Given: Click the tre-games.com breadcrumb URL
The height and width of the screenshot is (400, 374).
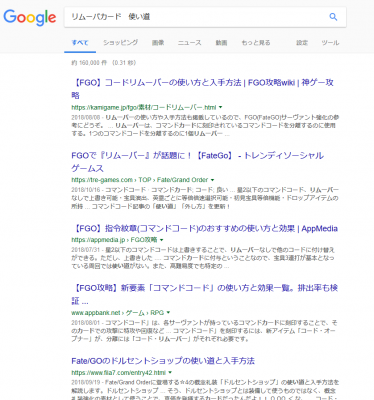Looking at the screenshot, I should [x=140, y=180].
